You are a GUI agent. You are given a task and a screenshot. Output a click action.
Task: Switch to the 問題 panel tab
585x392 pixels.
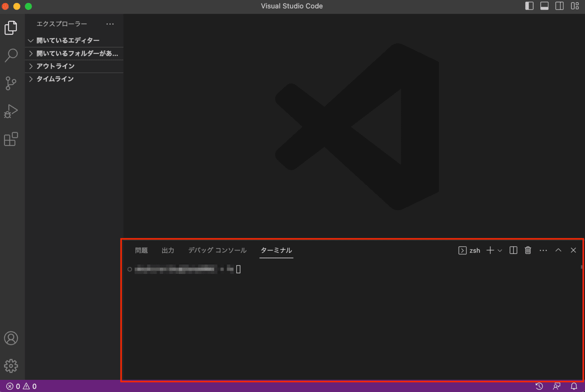tap(141, 250)
